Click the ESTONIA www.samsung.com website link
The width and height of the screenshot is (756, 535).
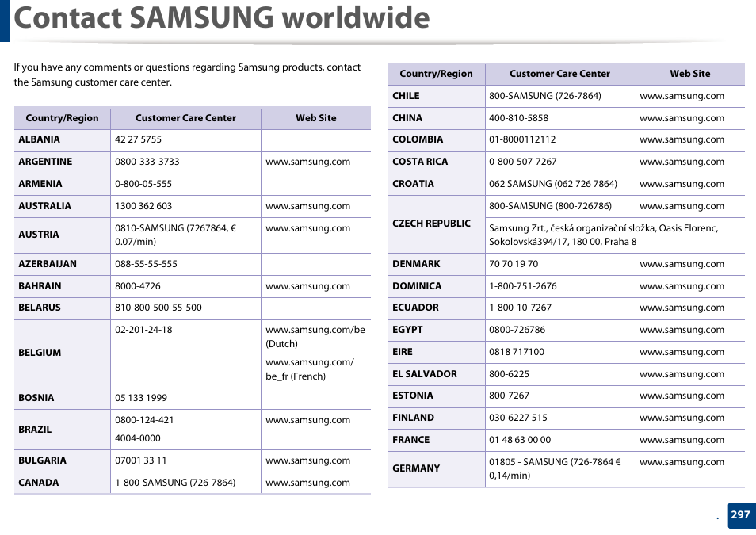point(682,396)
